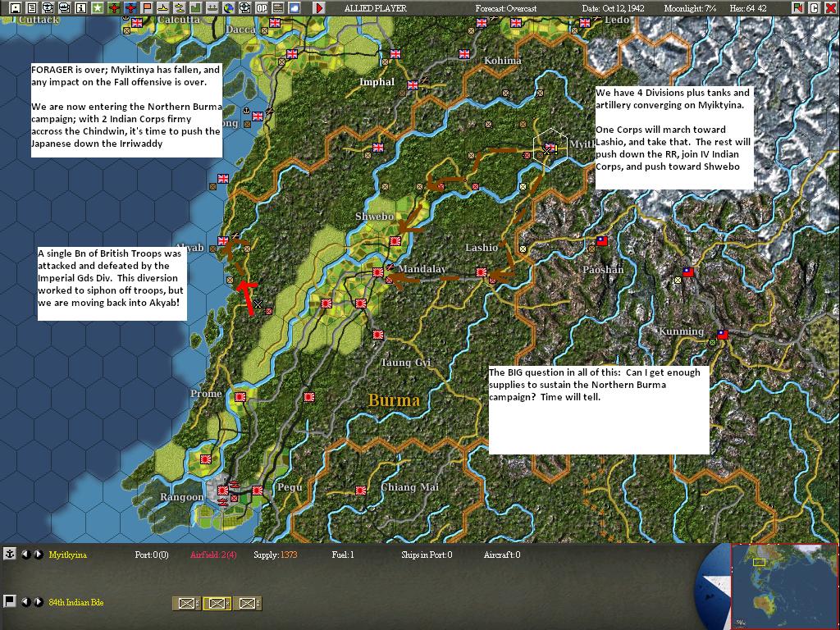Click the crosshair target toolbar icon
840x630 pixels.
[x=244, y=7]
